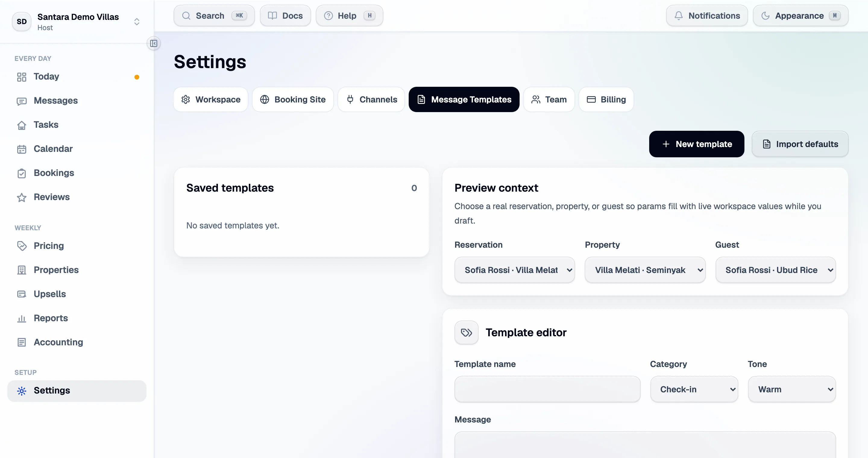The width and height of the screenshot is (868, 458).
Task: Switch to the Billing tab
Action: [606, 99]
